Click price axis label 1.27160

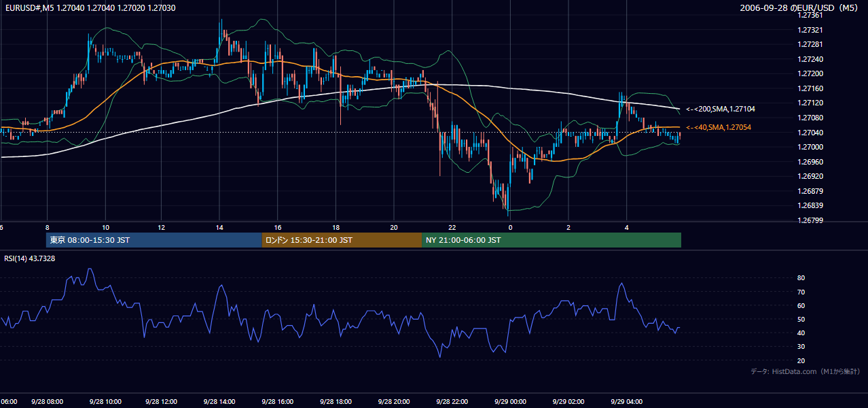point(810,88)
